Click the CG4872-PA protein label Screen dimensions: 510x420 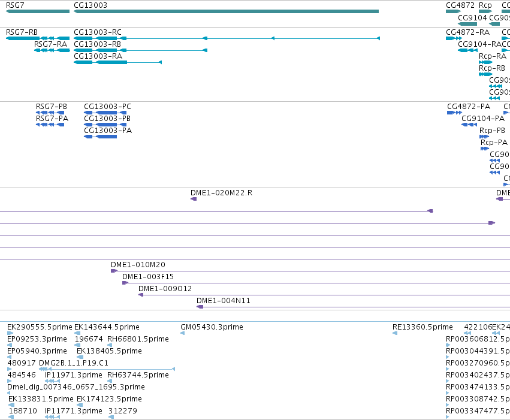coord(469,107)
